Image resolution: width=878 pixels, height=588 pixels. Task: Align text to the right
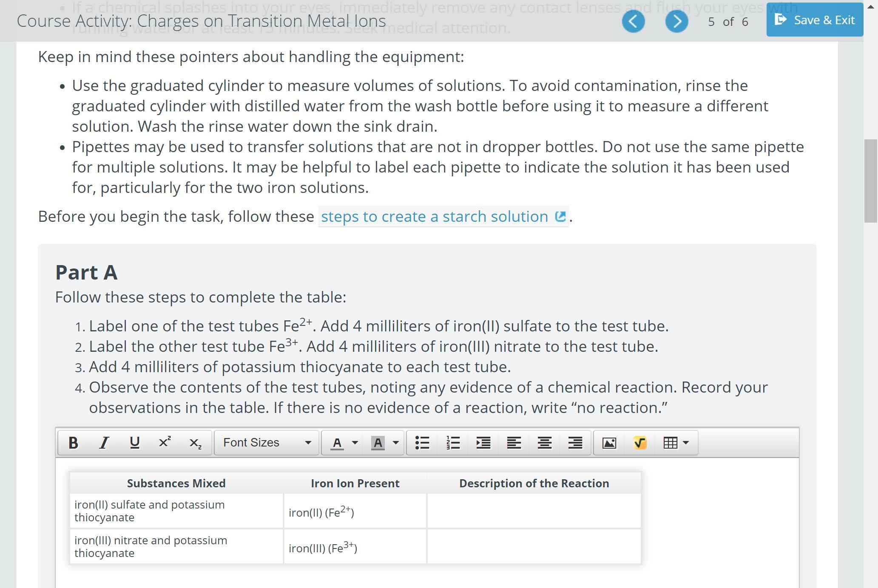click(575, 443)
